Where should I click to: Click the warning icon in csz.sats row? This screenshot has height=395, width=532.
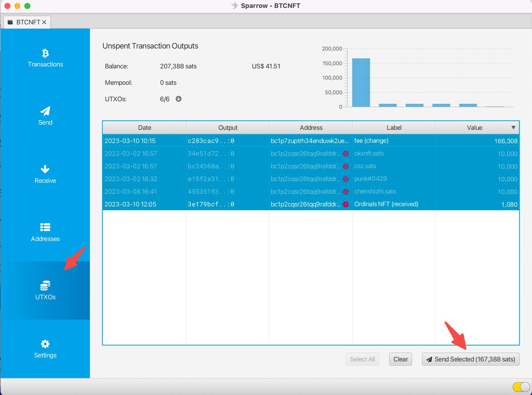[345, 166]
